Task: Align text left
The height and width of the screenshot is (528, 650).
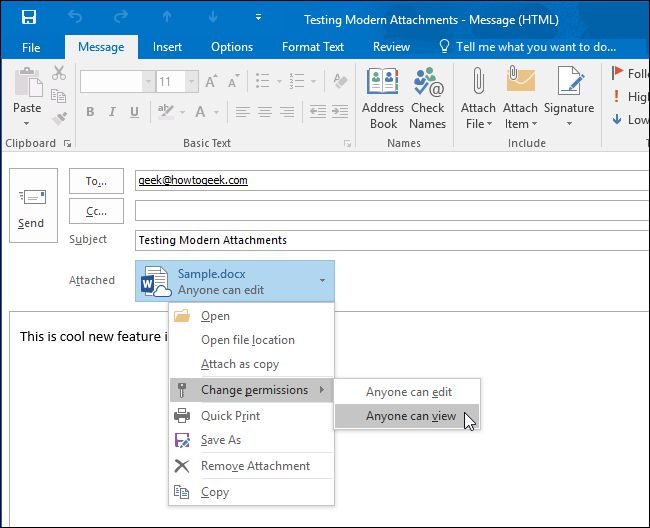Action: click(243, 111)
